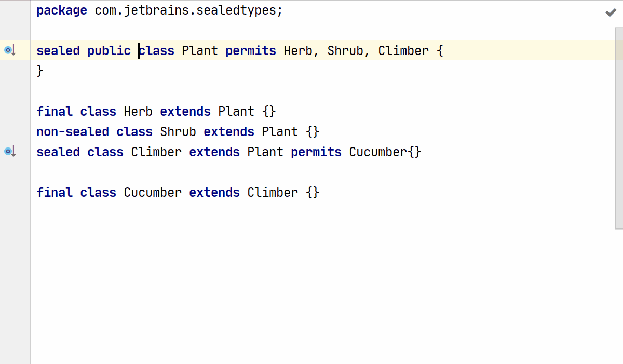Click the 'public' keyword in Plant declaration
Image resolution: width=623 pixels, height=364 pixels.
tap(109, 51)
